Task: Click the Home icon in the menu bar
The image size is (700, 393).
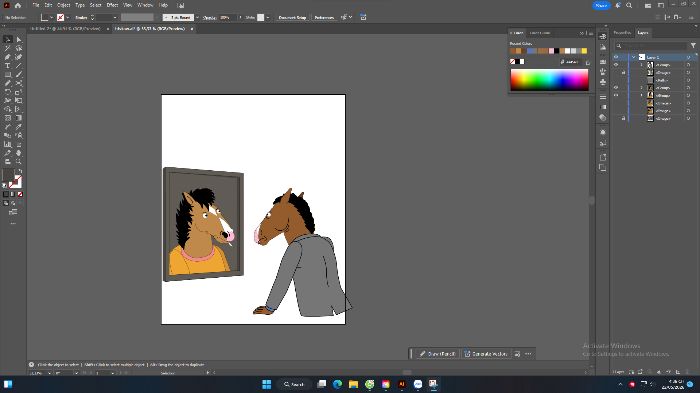Action: 18,5
